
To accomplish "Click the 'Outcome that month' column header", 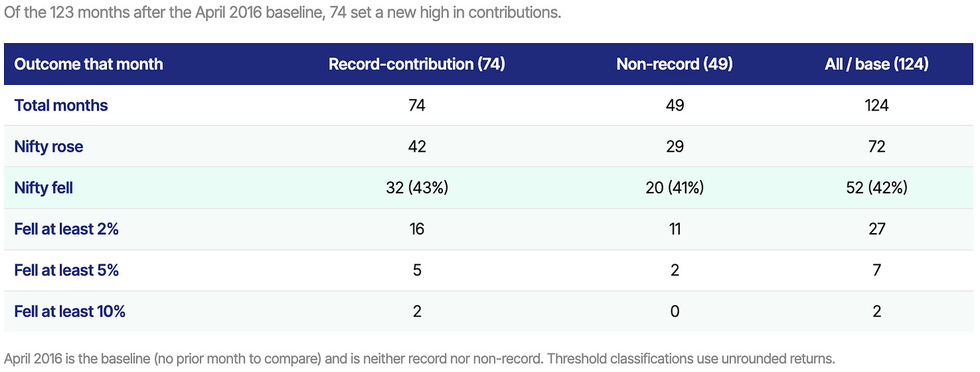I will 88,64.
